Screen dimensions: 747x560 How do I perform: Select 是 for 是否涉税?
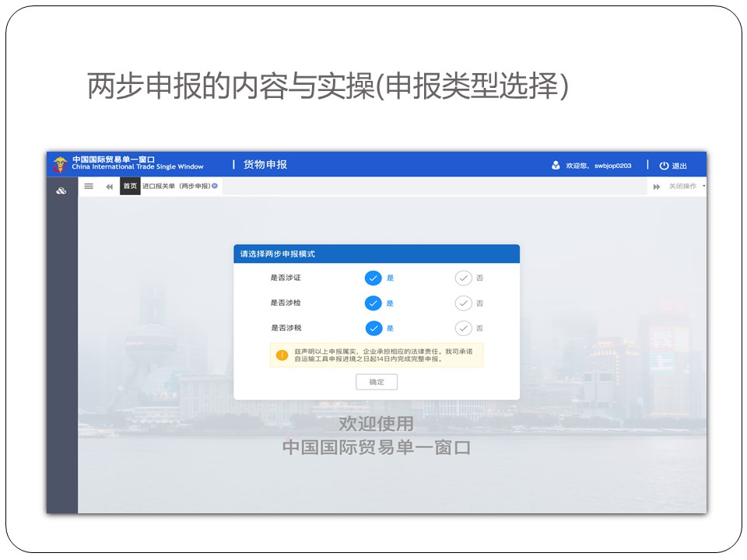(373, 328)
